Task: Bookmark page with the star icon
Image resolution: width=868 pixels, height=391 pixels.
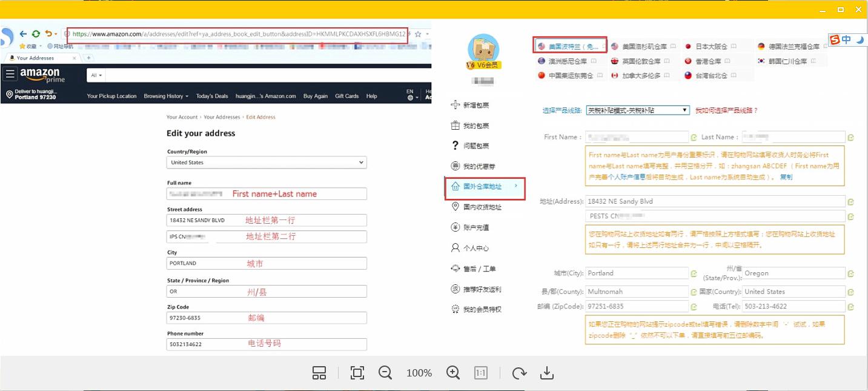Action: click(418, 34)
